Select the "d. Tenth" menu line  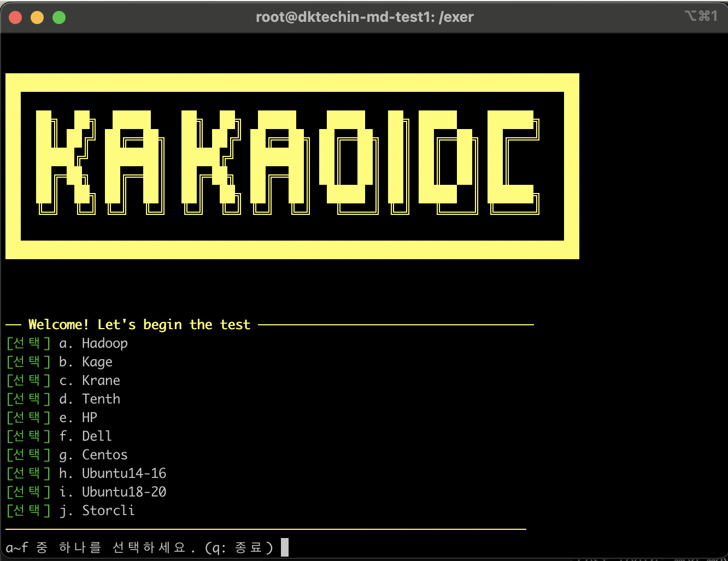(63, 399)
